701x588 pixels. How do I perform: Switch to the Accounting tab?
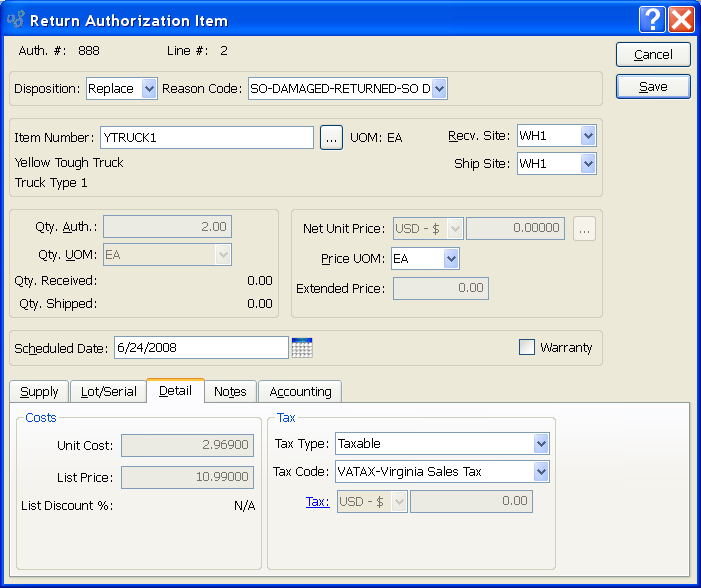300,392
